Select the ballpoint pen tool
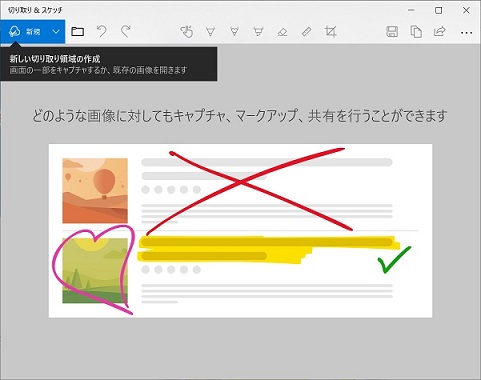This screenshot has width=481, height=380. [x=210, y=32]
